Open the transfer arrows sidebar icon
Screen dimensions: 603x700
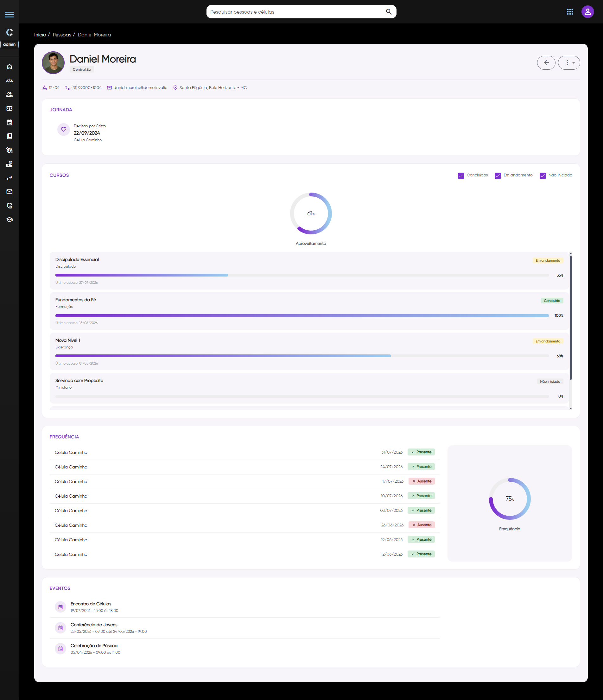(10, 178)
